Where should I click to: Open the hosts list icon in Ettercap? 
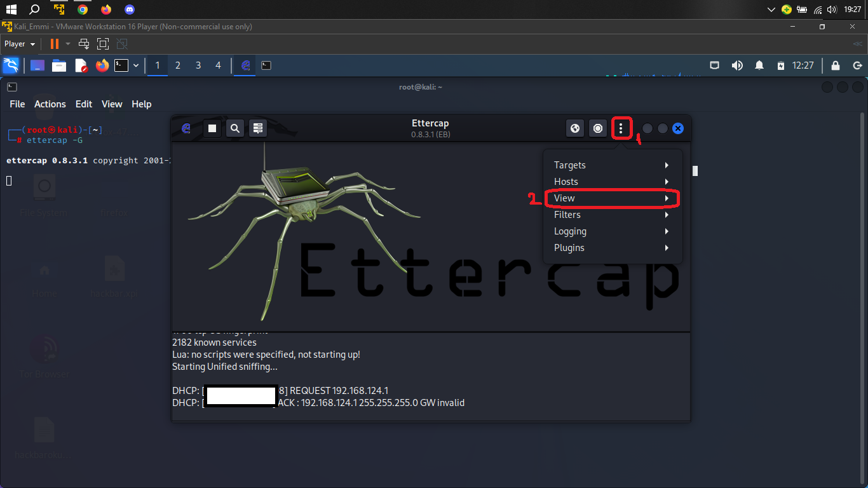coord(257,128)
